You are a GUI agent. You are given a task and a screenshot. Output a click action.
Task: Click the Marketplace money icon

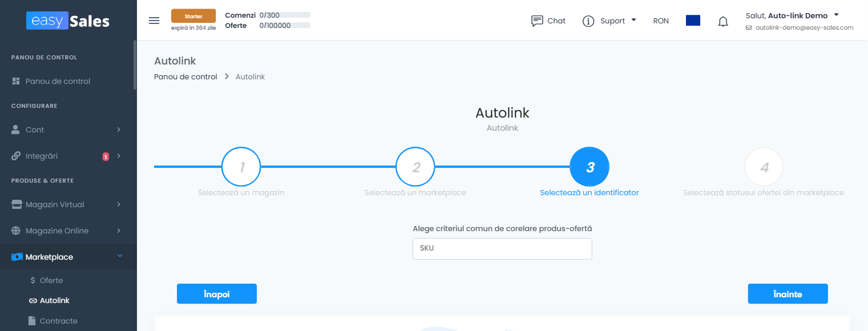17,257
